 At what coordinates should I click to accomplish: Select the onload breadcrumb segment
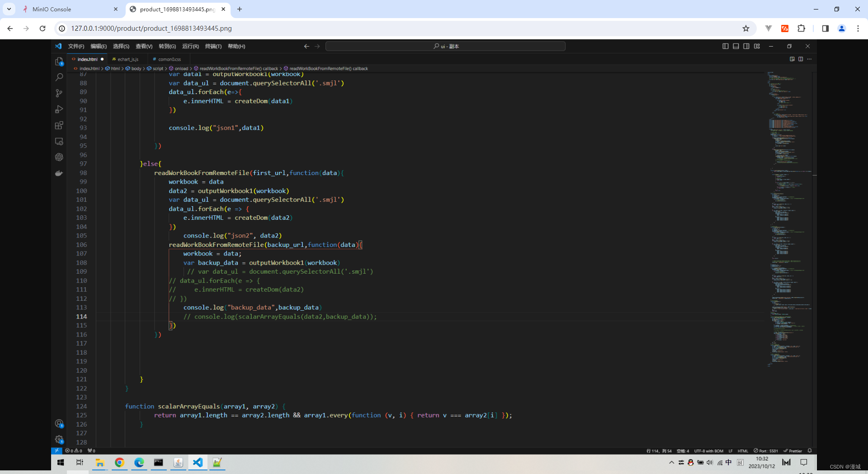point(179,69)
